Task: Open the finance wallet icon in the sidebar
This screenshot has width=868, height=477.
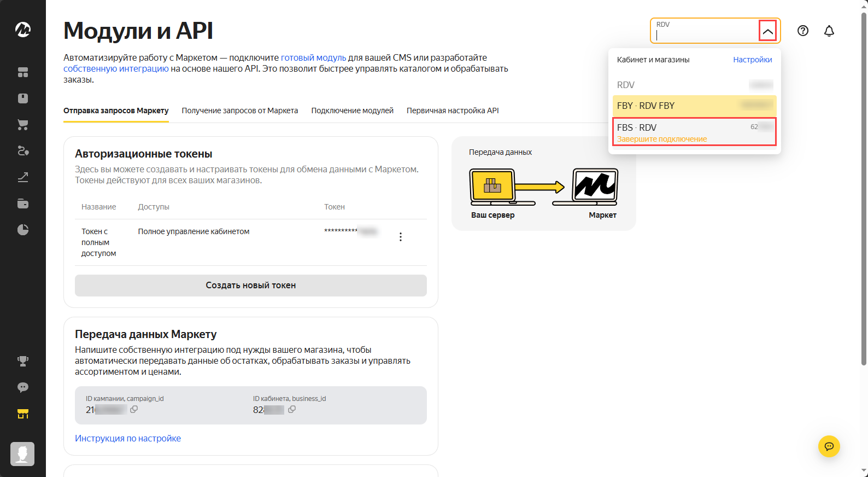Action: pyautogui.click(x=23, y=203)
